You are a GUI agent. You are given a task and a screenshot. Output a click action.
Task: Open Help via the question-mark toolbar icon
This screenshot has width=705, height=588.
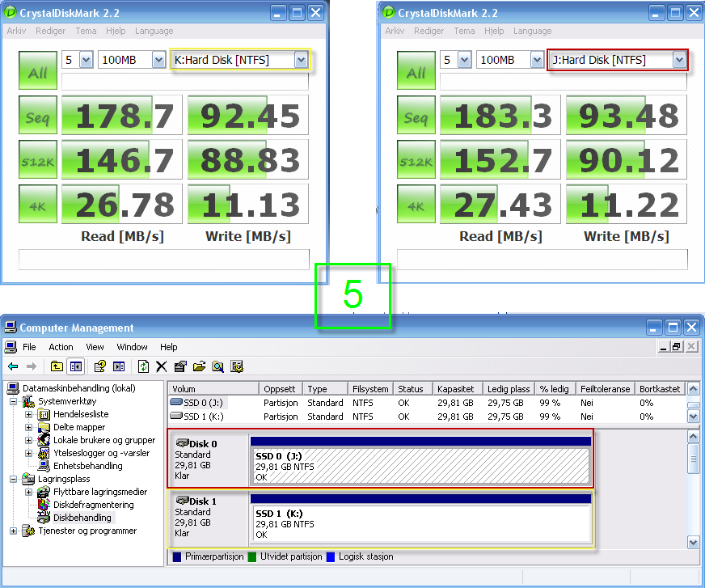point(99,366)
